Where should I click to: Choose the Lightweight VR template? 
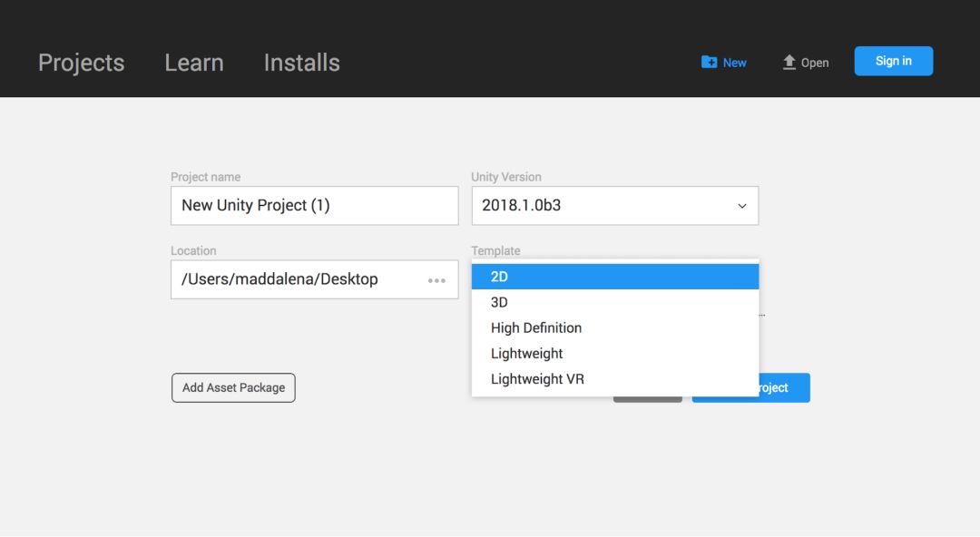click(x=614, y=378)
